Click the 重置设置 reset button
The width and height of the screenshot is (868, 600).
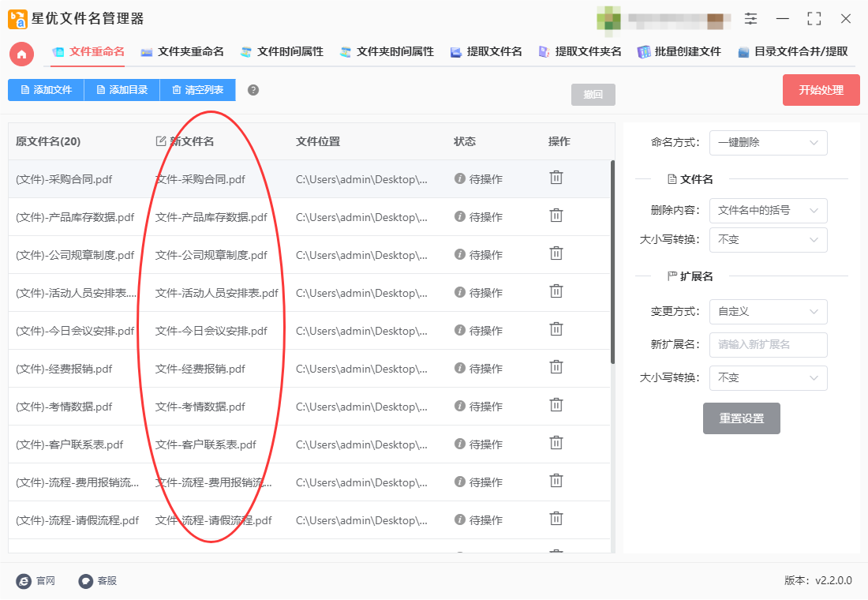pos(741,418)
